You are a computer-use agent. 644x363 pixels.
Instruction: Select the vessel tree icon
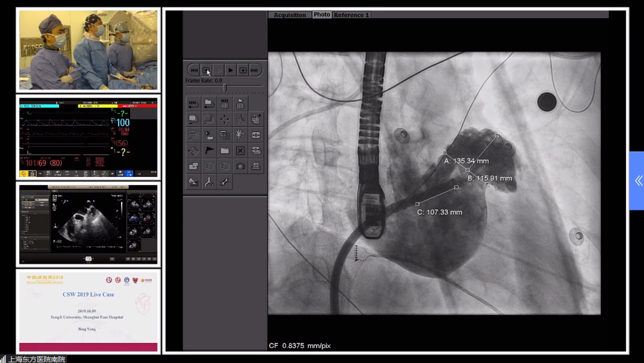coord(240,119)
